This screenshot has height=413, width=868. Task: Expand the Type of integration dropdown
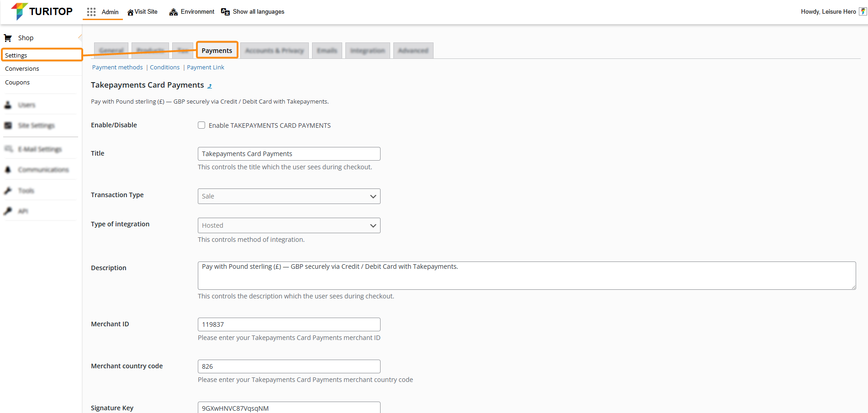tap(289, 225)
